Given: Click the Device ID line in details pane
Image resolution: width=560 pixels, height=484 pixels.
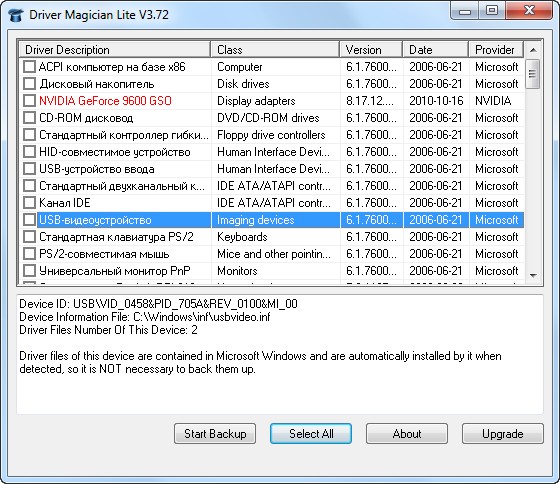Looking at the screenshot, I should pos(158,304).
